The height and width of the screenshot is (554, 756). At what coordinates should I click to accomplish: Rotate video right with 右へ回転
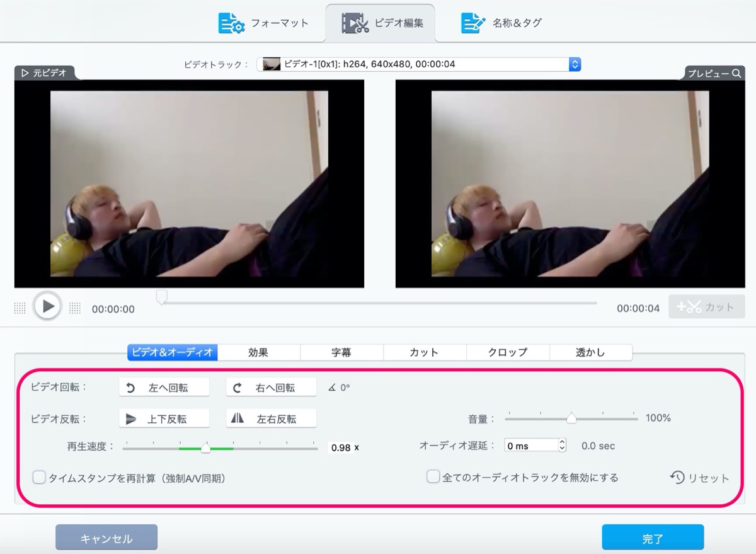(271, 388)
